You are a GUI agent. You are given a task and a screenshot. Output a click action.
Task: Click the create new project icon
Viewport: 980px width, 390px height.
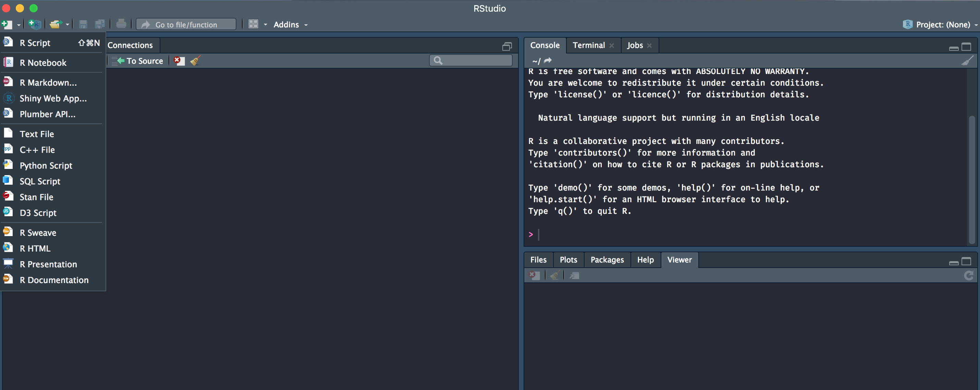click(x=35, y=25)
